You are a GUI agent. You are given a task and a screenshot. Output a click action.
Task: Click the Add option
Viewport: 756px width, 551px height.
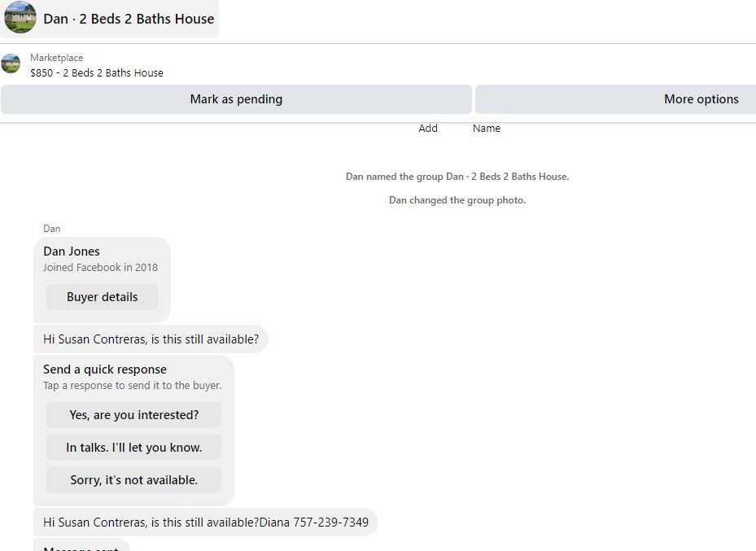point(428,129)
